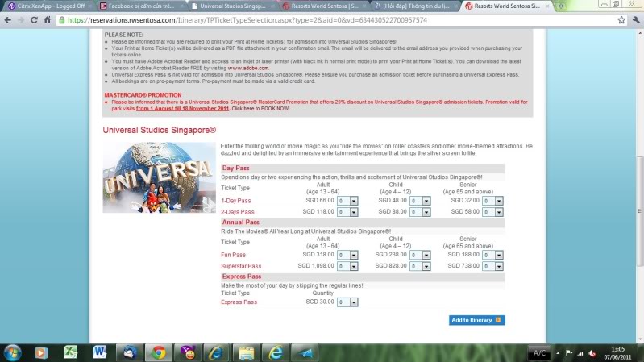Switch to the Citrix XenApp tab
The height and width of the screenshot is (362, 644).
(x=51, y=6)
